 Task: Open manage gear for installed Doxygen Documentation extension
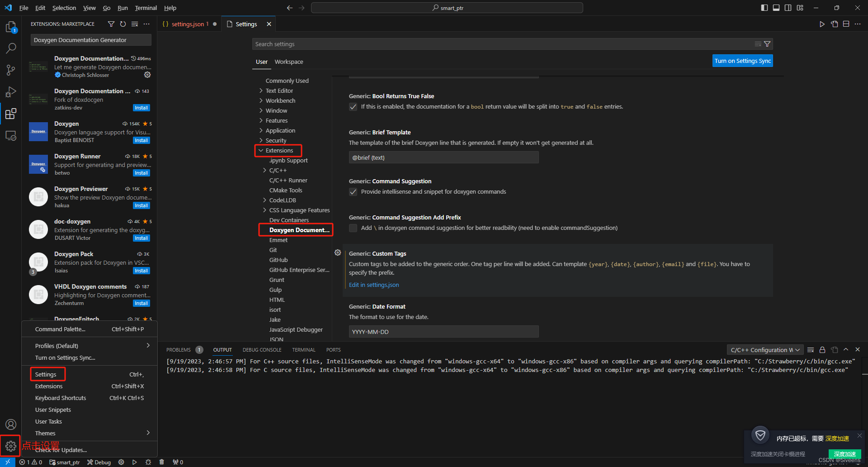[147, 75]
